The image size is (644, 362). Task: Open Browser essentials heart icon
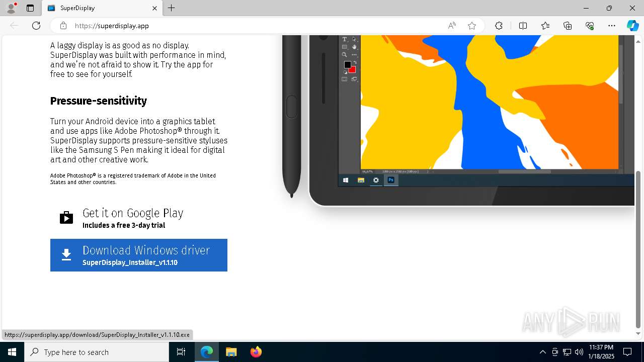590,26
